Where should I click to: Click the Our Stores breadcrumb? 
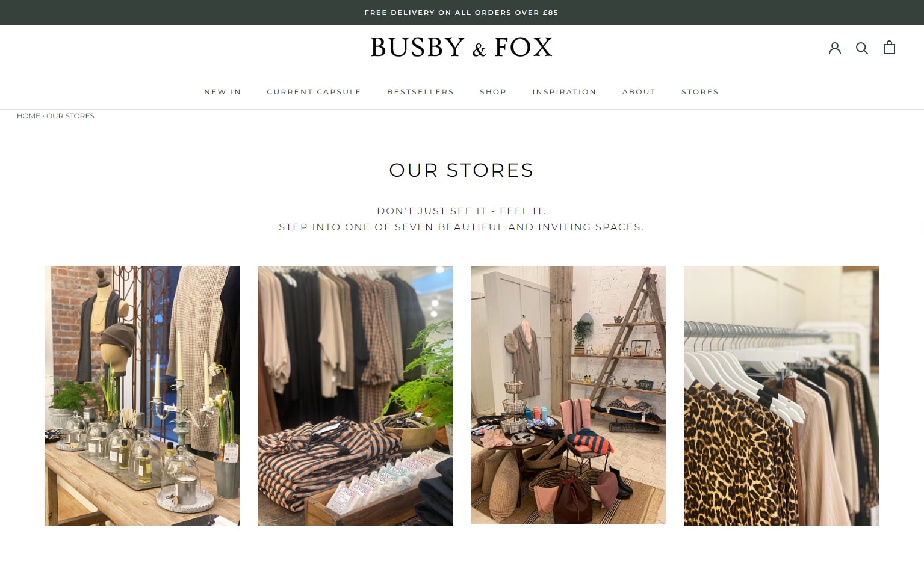70,116
